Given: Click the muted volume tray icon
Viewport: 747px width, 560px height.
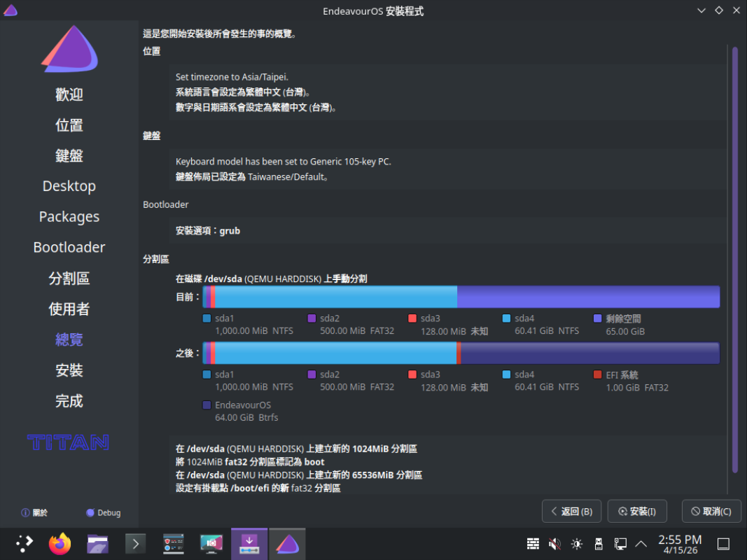Looking at the screenshot, I should pos(554,544).
